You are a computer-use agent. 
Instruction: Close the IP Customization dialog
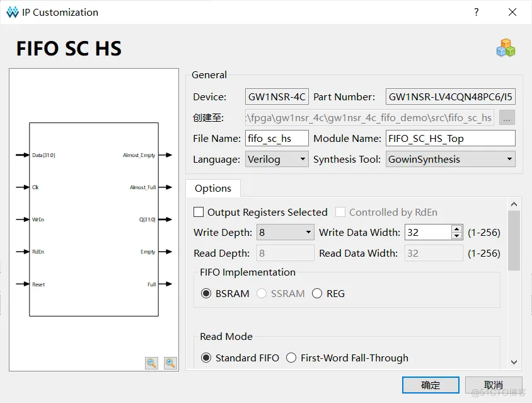pos(512,12)
